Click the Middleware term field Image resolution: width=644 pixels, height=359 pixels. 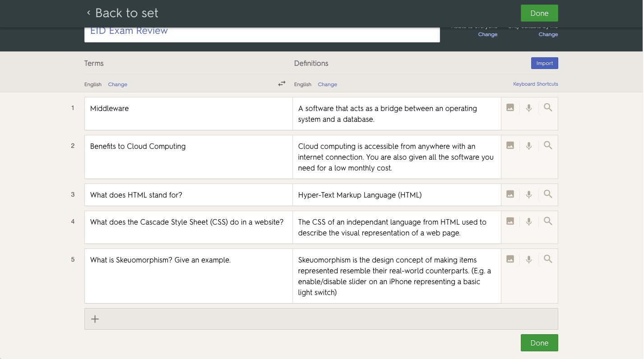(188, 113)
